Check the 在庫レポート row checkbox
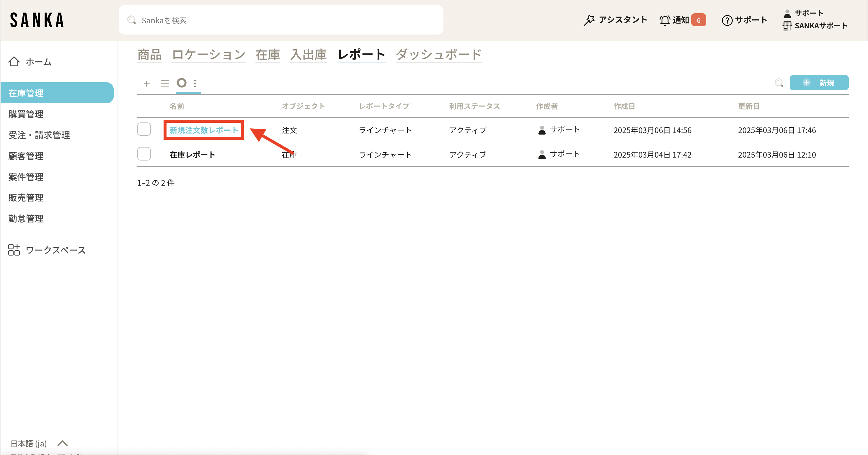This screenshot has width=868, height=455. (144, 154)
